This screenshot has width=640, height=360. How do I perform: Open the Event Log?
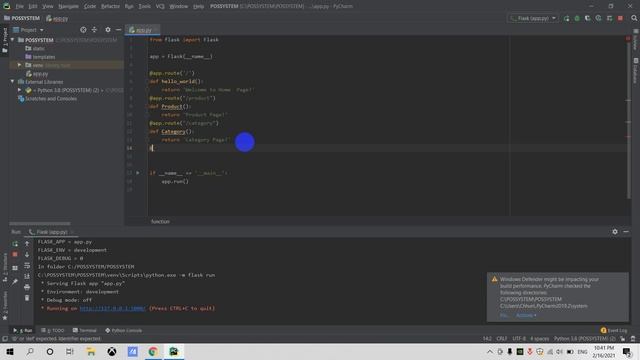click(614, 331)
